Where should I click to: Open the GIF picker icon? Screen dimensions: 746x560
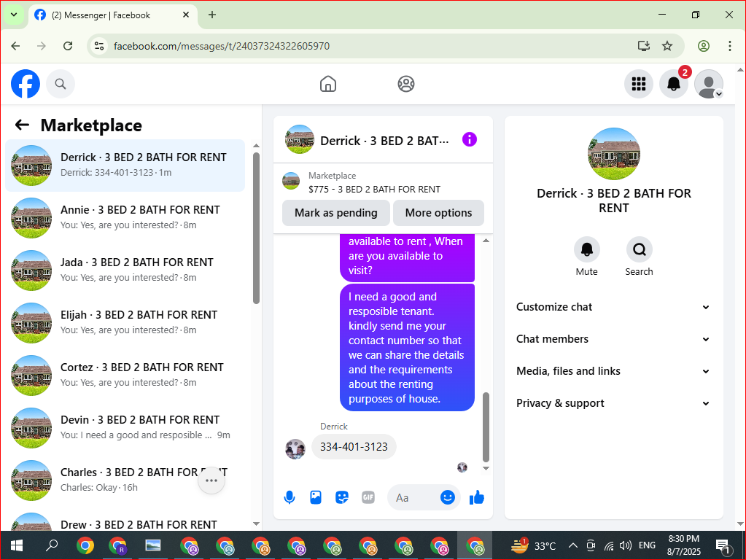368,498
